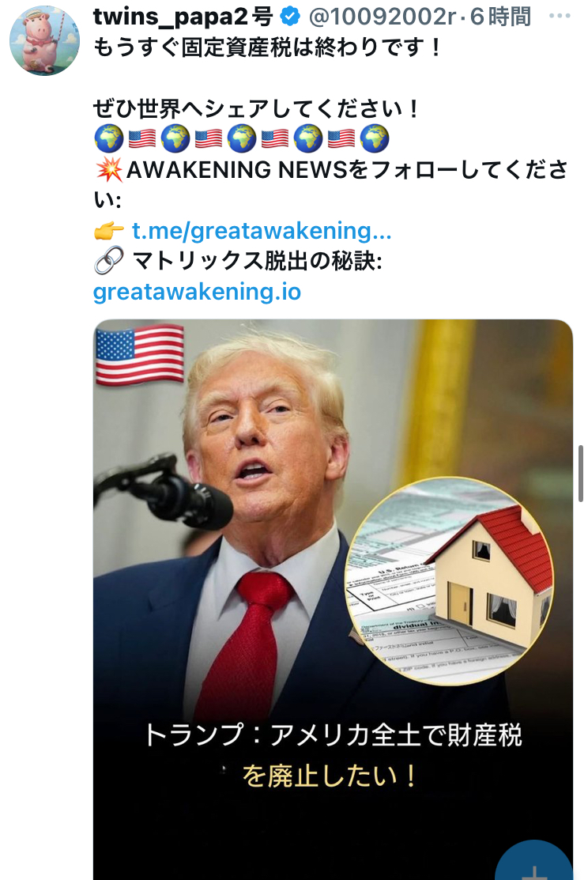Open the twins_papa2号 display name
This screenshot has width=588, height=880.
click(x=183, y=17)
